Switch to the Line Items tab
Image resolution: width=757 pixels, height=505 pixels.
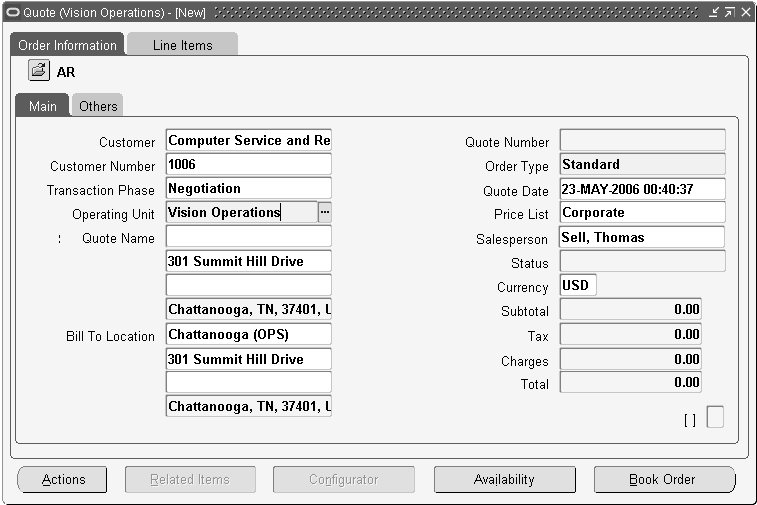[182, 45]
